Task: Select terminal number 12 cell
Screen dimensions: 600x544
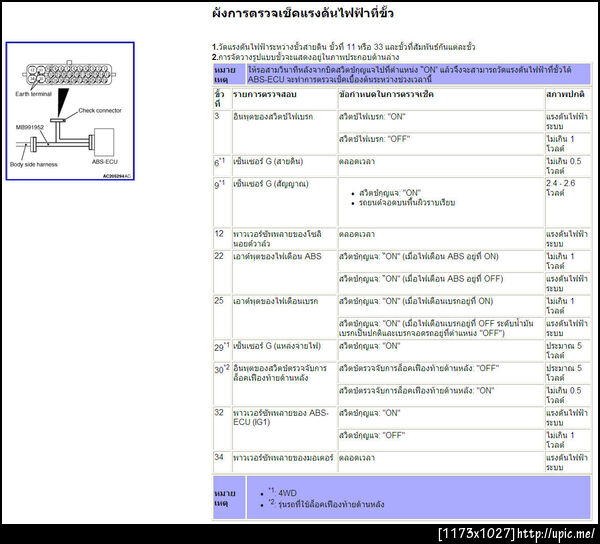Action: [x=222, y=238]
